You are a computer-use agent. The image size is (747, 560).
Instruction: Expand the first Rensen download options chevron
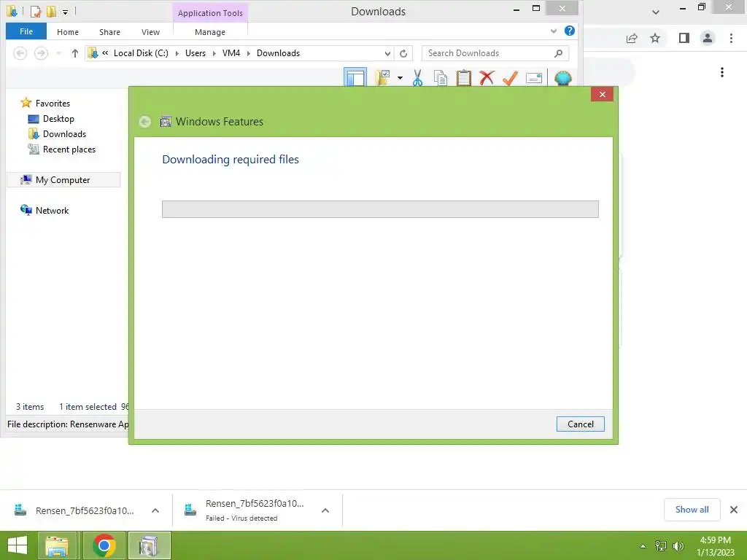coord(155,510)
